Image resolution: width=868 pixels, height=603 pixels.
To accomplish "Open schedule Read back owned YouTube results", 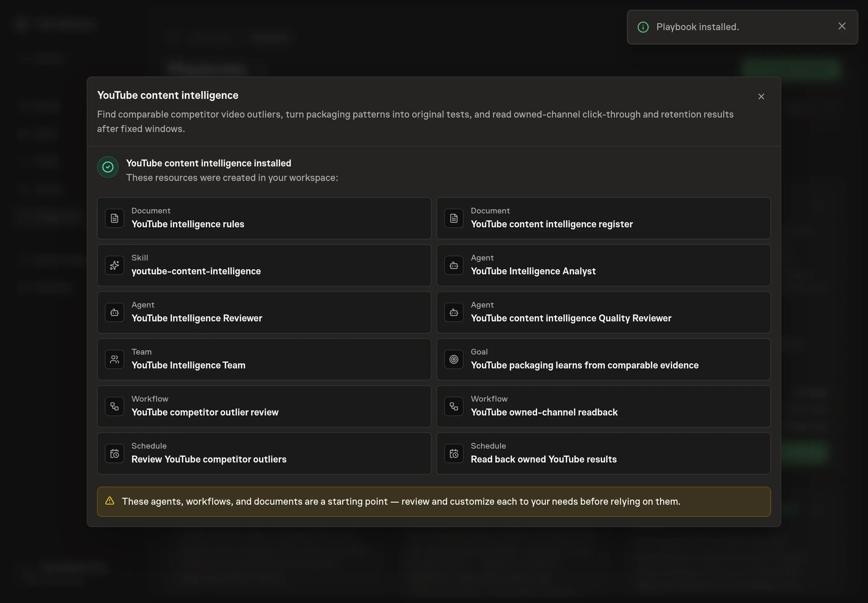I will pyautogui.click(x=603, y=453).
